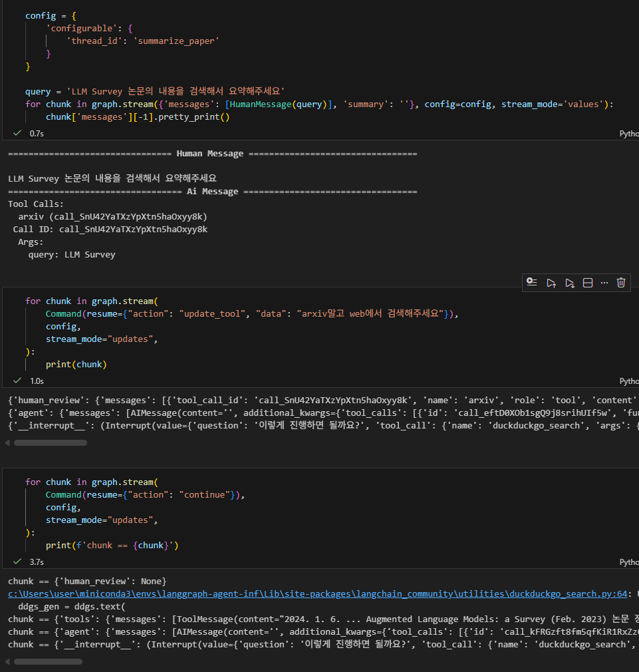Change language mode of update_tool cell
The image size is (639, 672).
(x=629, y=381)
